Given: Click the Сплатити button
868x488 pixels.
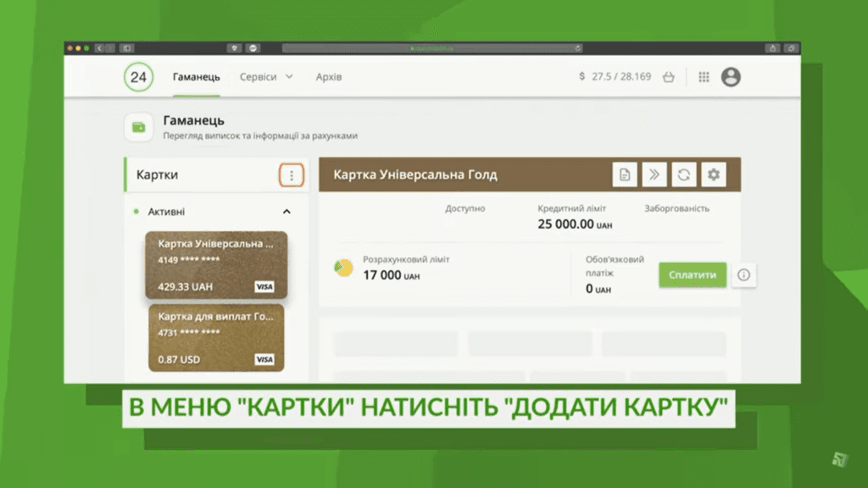Looking at the screenshot, I should [693, 275].
